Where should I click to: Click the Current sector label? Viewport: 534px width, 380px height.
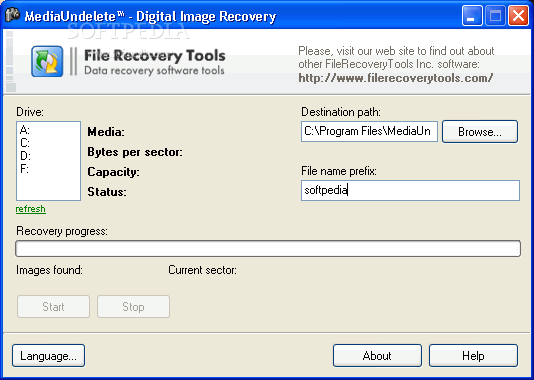pos(202,270)
